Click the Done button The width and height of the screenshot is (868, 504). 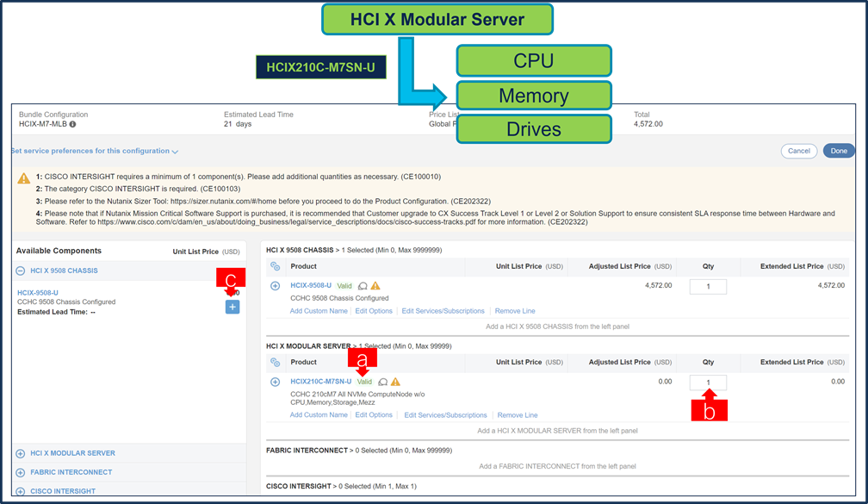point(839,151)
